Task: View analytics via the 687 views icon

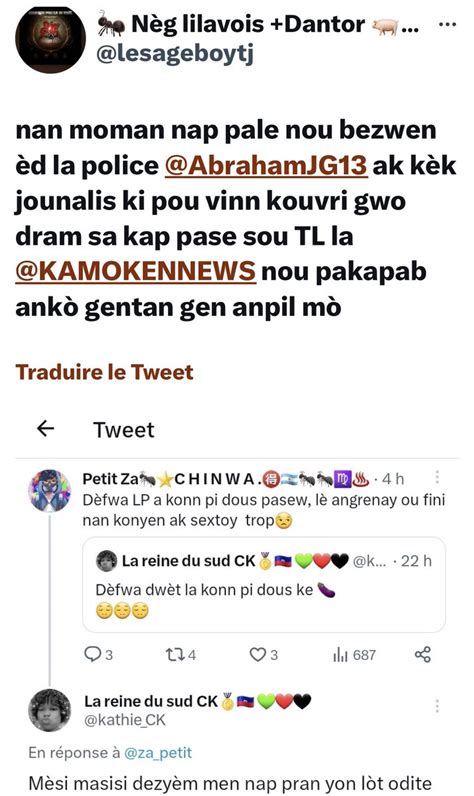Action: point(354,655)
